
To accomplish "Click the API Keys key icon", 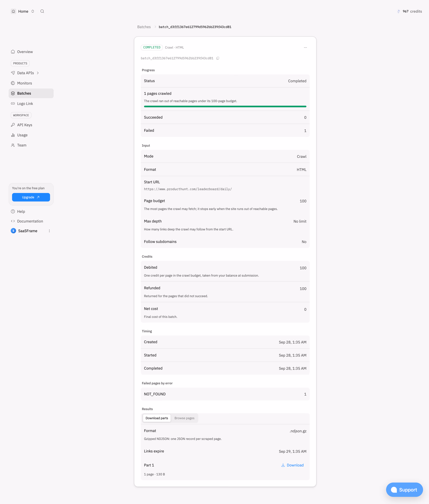I will (x=13, y=125).
